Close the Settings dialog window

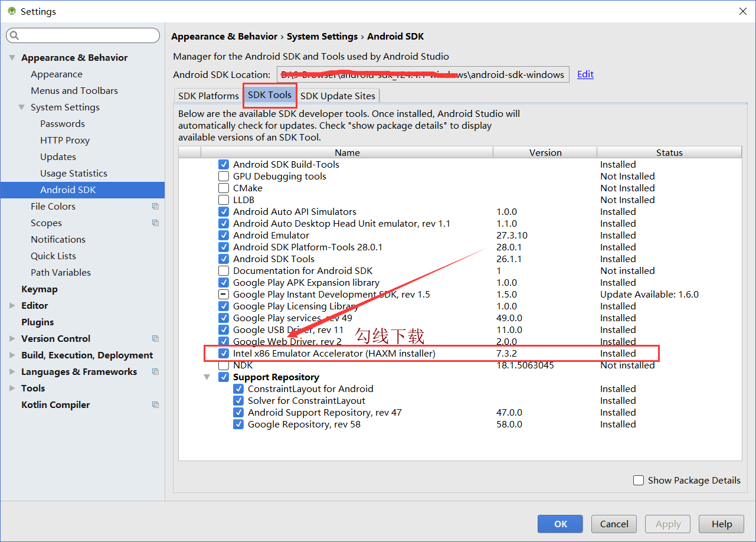[x=742, y=11]
